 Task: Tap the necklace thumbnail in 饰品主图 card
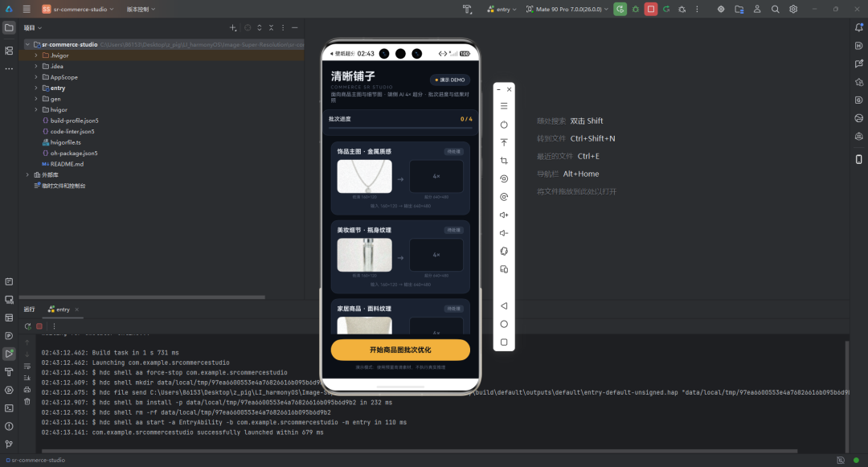pos(364,177)
